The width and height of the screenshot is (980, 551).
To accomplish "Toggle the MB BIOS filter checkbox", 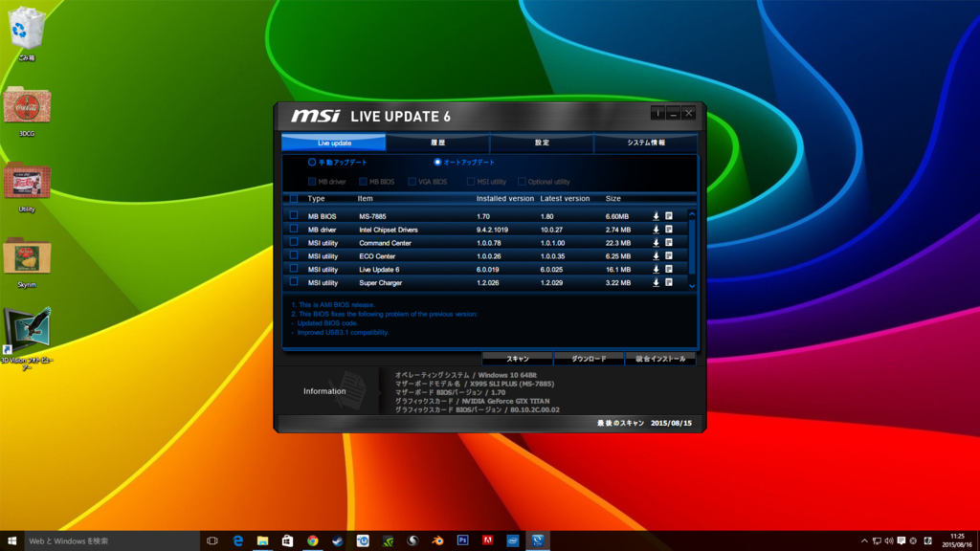I will [363, 181].
